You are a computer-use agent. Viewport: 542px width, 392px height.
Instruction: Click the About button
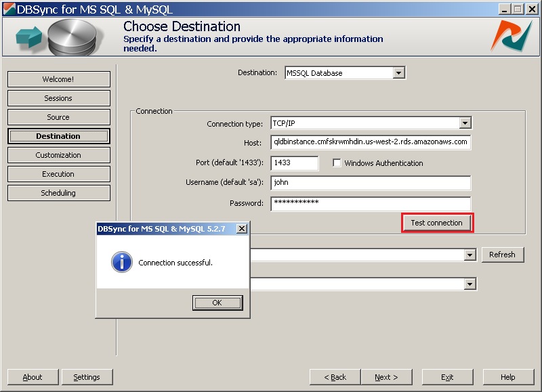[33, 377]
